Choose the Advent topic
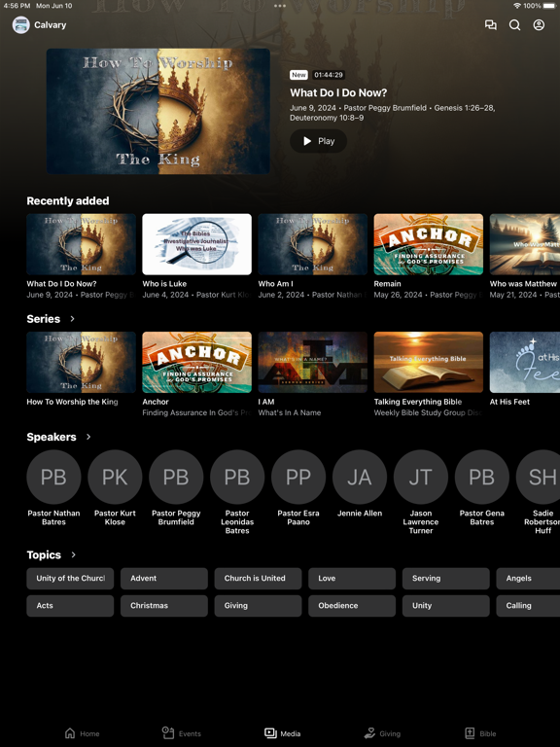Viewport: 560px width, 747px height. pyautogui.click(x=163, y=579)
